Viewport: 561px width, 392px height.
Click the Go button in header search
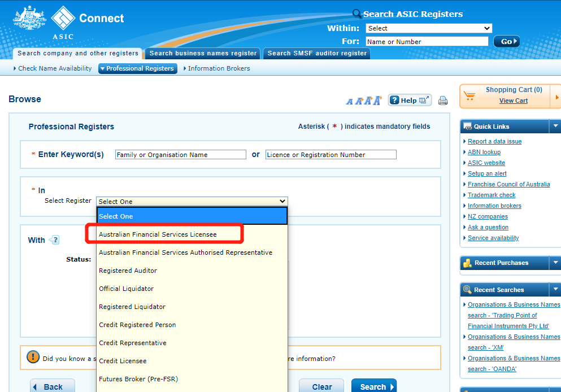(507, 41)
